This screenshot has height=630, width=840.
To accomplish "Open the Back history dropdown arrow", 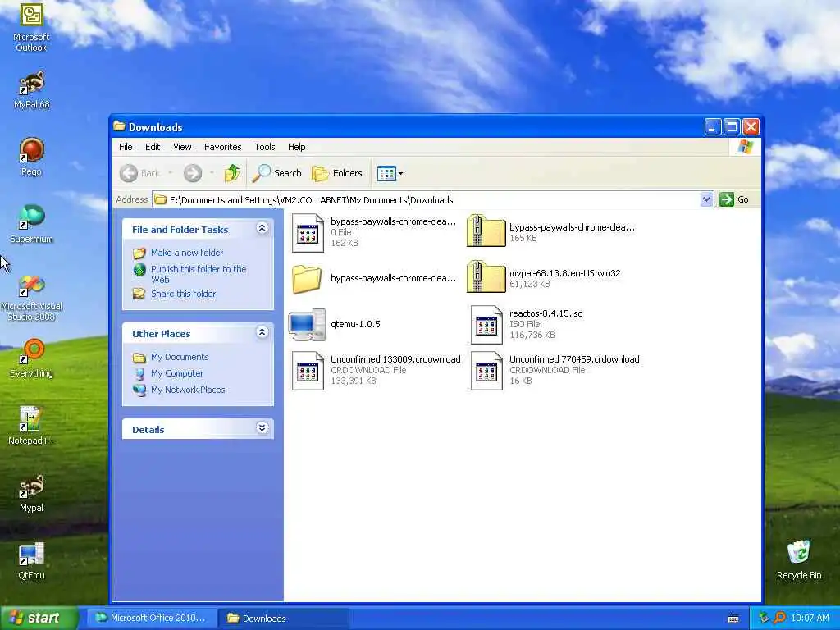I will click(x=171, y=173).
